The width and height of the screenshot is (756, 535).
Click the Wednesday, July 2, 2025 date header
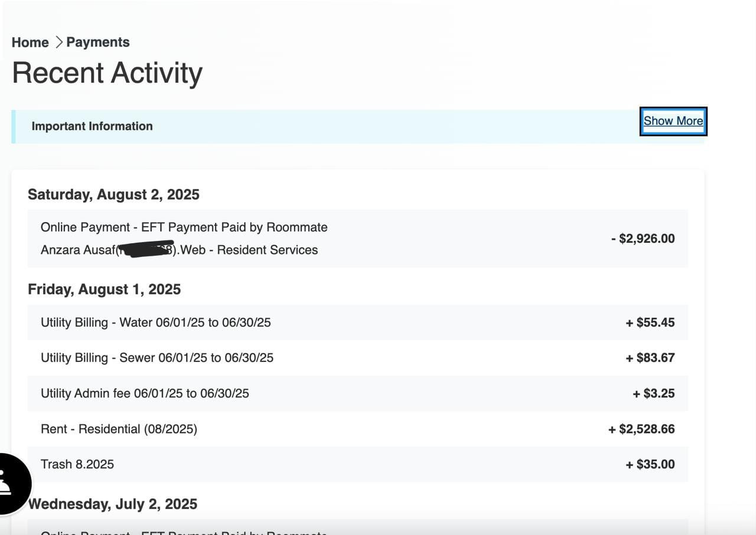click(x=112, y=504)
